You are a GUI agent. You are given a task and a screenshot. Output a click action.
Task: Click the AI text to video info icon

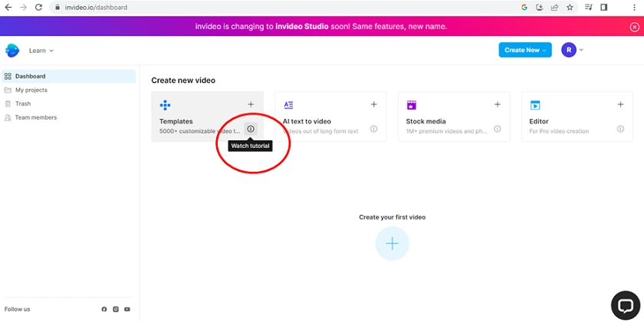click(x=374, y=129)
